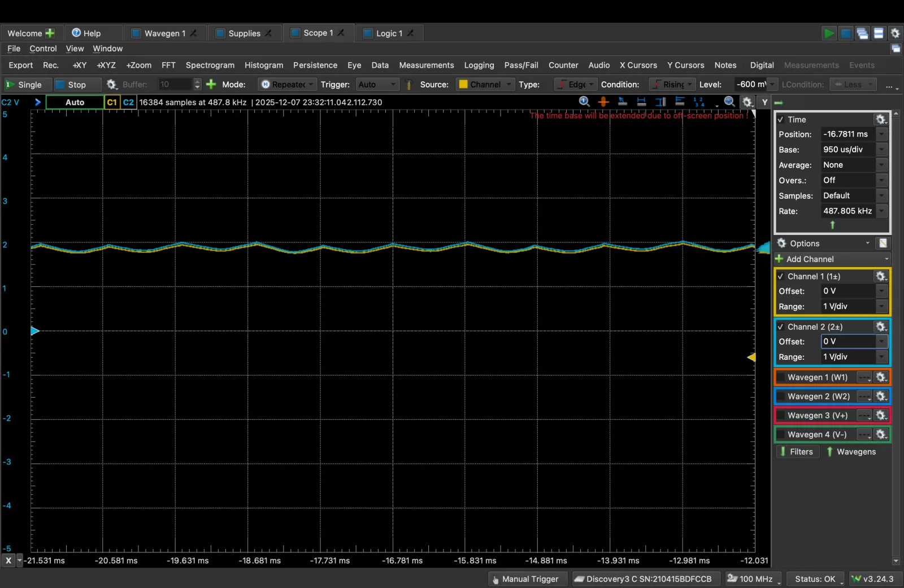Open acquisition options gear beside Stop button
This screenshot has width=904, height=588.
click(x=111, y=84)
